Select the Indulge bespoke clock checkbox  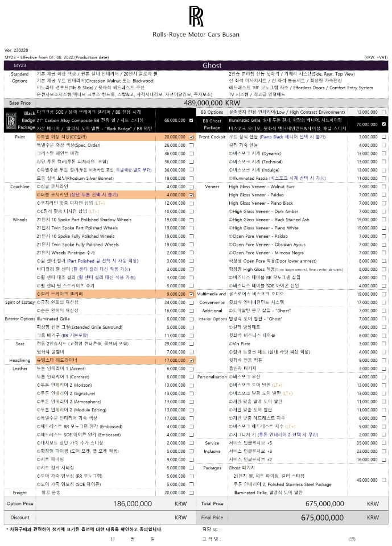pos(384,170)
